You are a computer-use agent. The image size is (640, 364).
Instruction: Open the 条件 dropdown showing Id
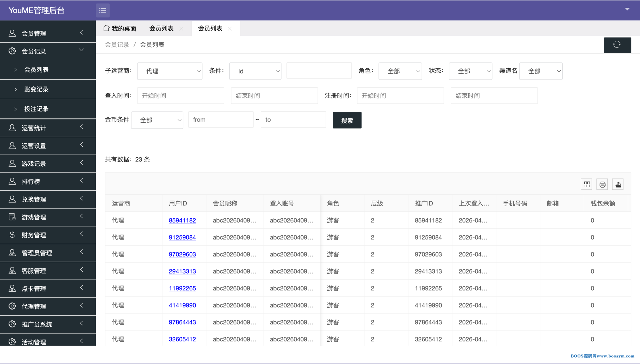coord(255,71)
